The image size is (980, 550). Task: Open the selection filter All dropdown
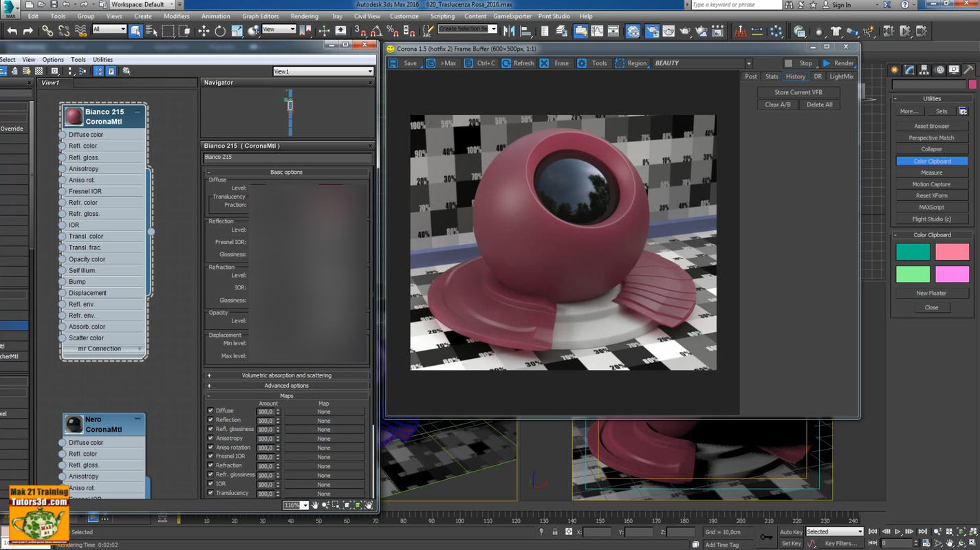[109, 30]
